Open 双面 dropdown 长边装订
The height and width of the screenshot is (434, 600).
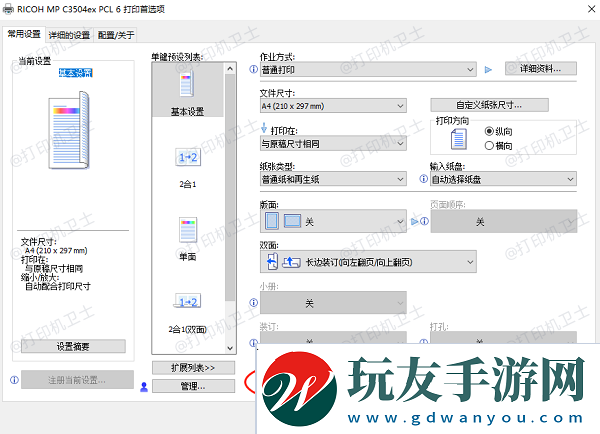(368, 262)
